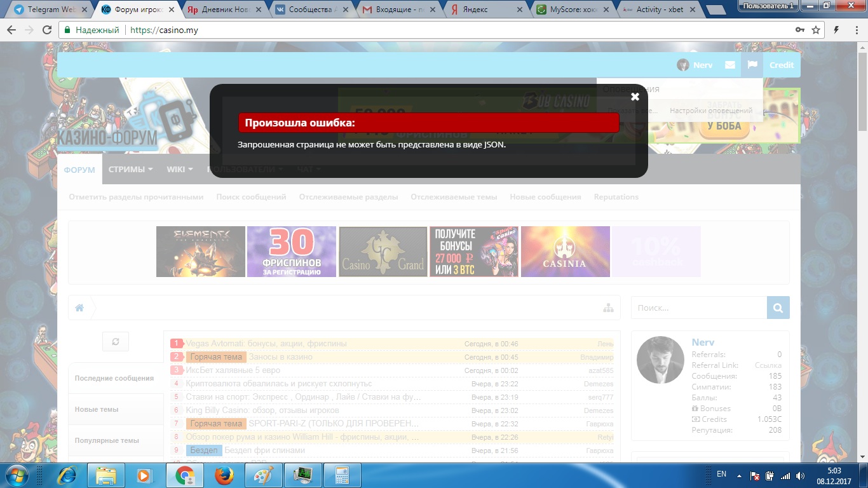Viewport: 868px width, 488px height.
Task: Open the Windows Start button
Action: point(17,475)
